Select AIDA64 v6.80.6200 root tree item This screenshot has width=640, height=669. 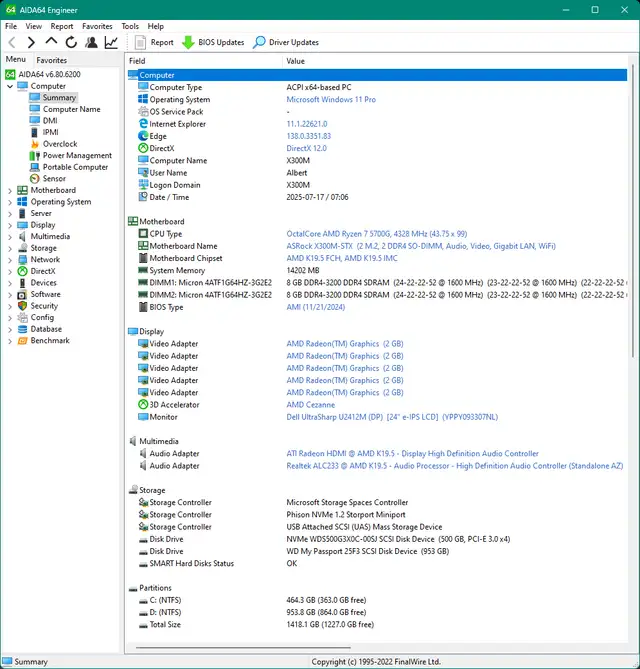coord(43,74)
